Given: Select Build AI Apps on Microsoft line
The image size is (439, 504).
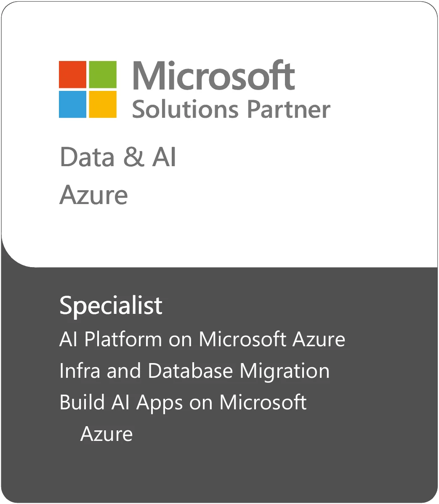Looking at the screenshot, I should coord(183,403).
